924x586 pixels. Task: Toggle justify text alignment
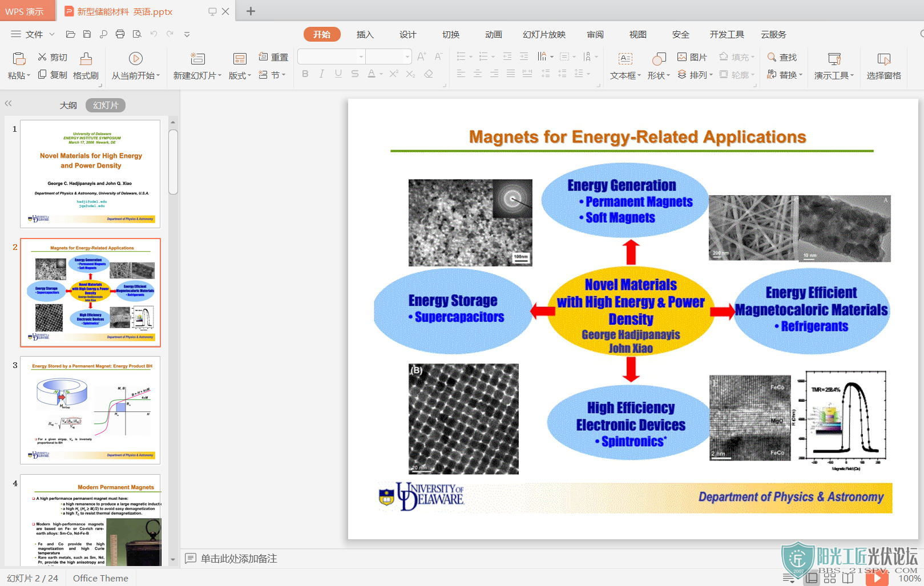coord(511,74)
